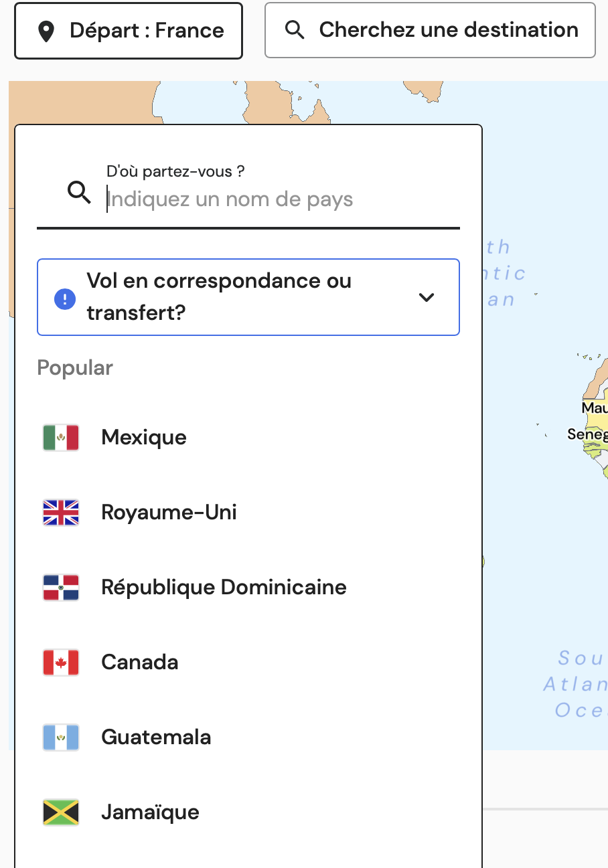Expand the chevron on Vol en correspondance
Image resolution: width=608 pixels, height=868 pixels.
point(427,297)
